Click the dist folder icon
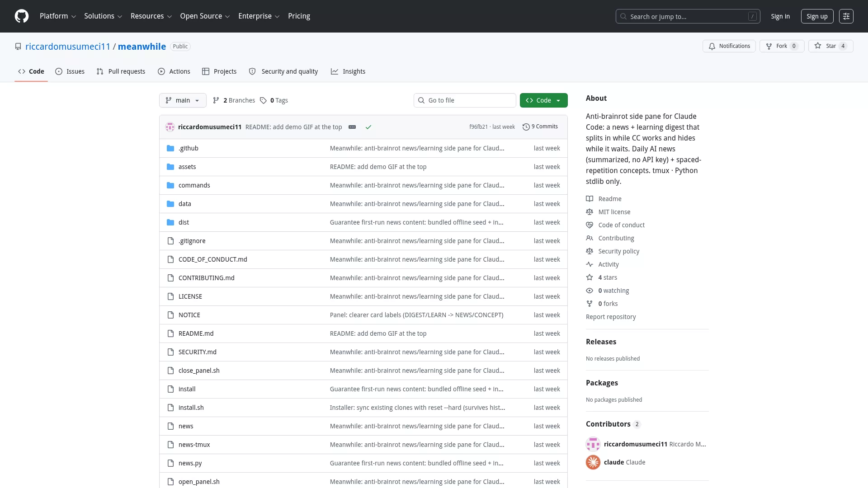The image size is (868, 488). (x=170, y=222)
